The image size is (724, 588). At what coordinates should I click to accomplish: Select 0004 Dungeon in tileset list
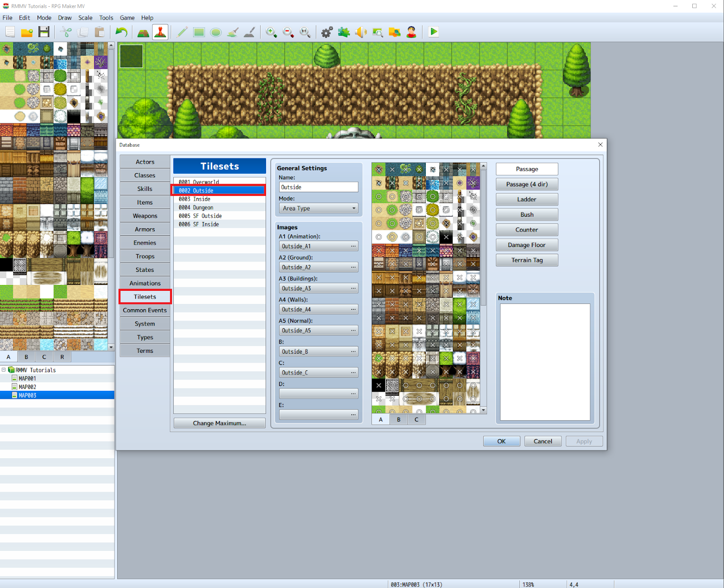[219, 208]
